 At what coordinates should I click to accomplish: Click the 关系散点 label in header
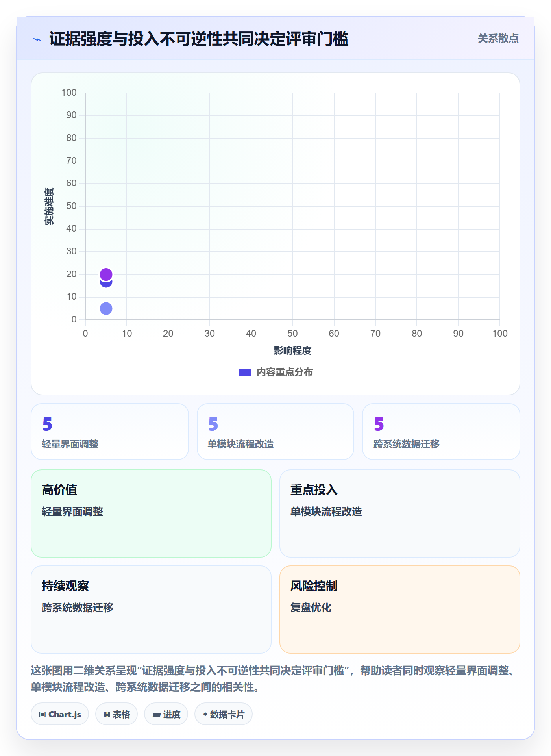[498, 39]
